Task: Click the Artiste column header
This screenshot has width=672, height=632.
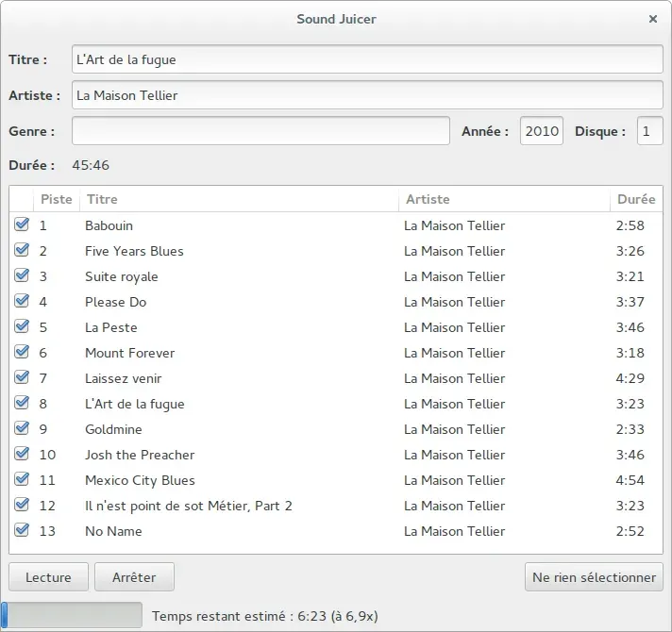Action: (504, 199)
